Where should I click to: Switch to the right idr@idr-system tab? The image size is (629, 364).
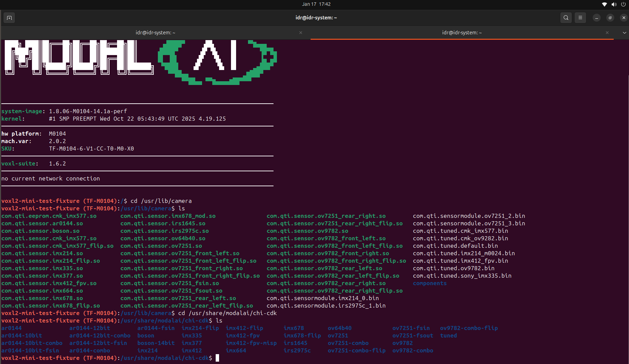point(461,32)
